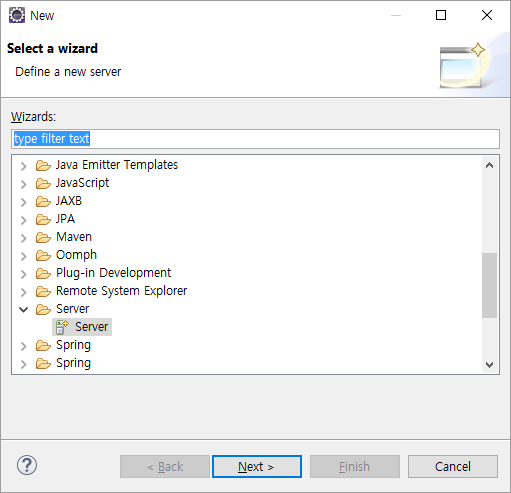
Task: Click the Eclipse icon in the title bar
Action: (17, 15)
